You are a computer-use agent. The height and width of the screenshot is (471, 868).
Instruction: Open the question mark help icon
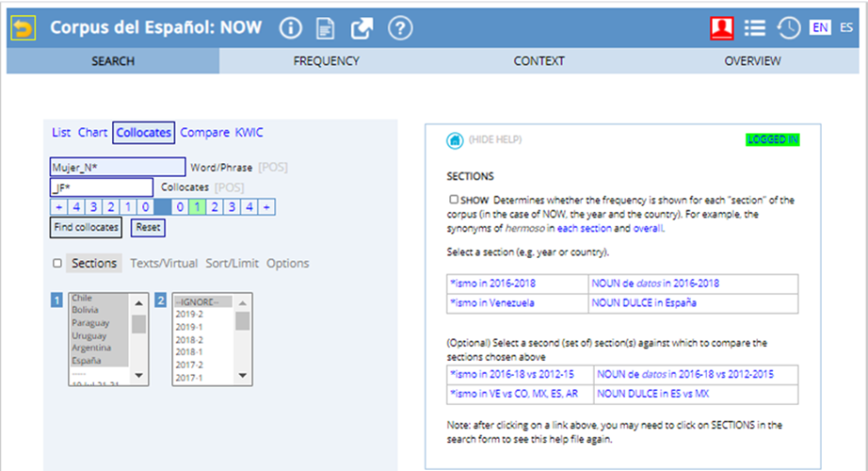click(400, 28)
